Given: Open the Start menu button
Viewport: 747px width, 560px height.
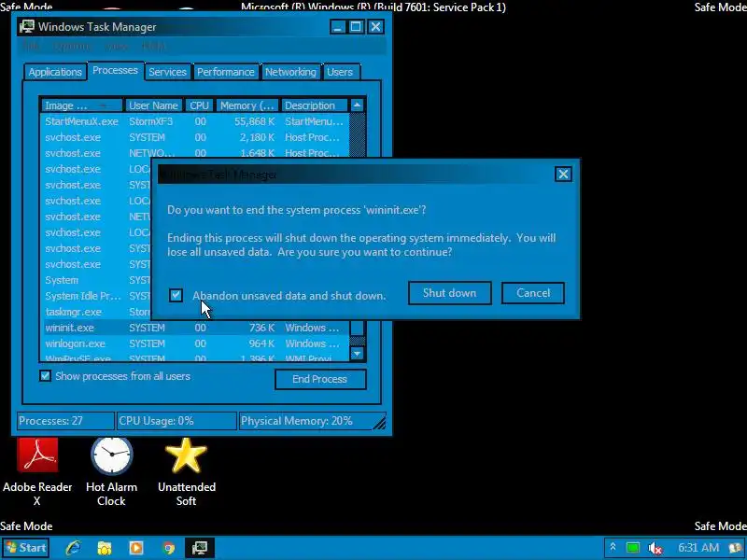Looking at the screenshot, I should [26, 548].
